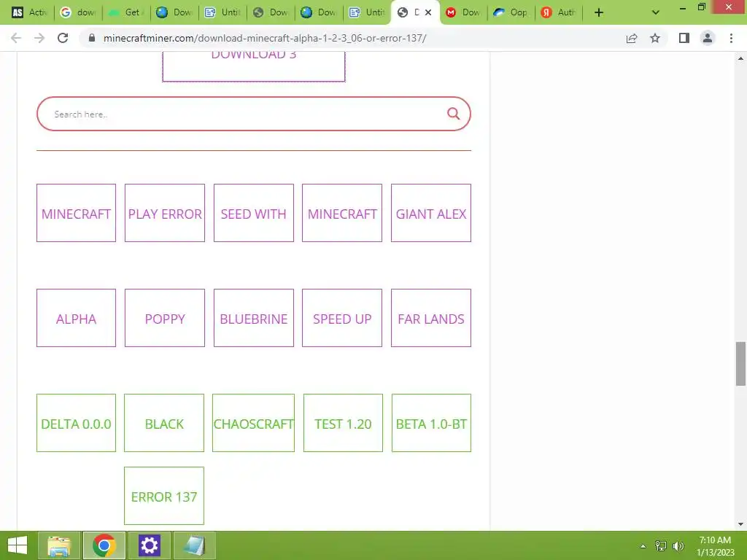The image size is (747, 560).
Task: Click the 'Search here..' input field
Action: [248, 114]
